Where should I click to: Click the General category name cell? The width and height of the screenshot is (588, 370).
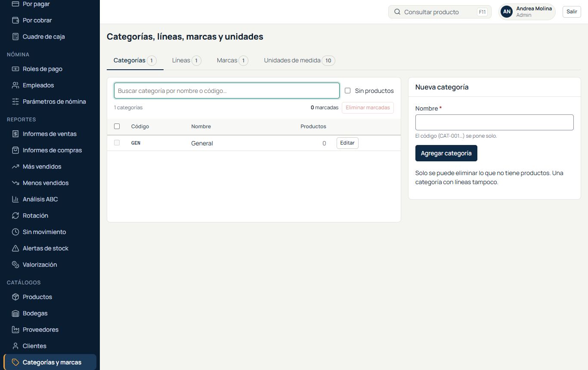point(202,143)
